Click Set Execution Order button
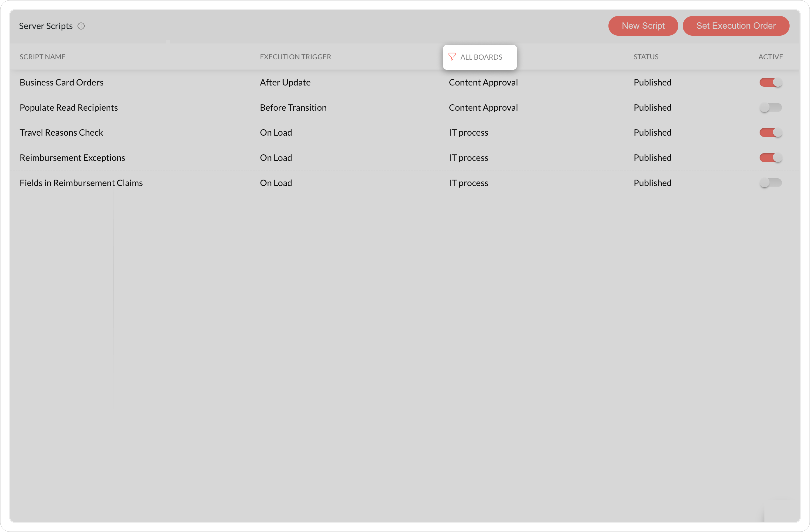 coord(735,26)
